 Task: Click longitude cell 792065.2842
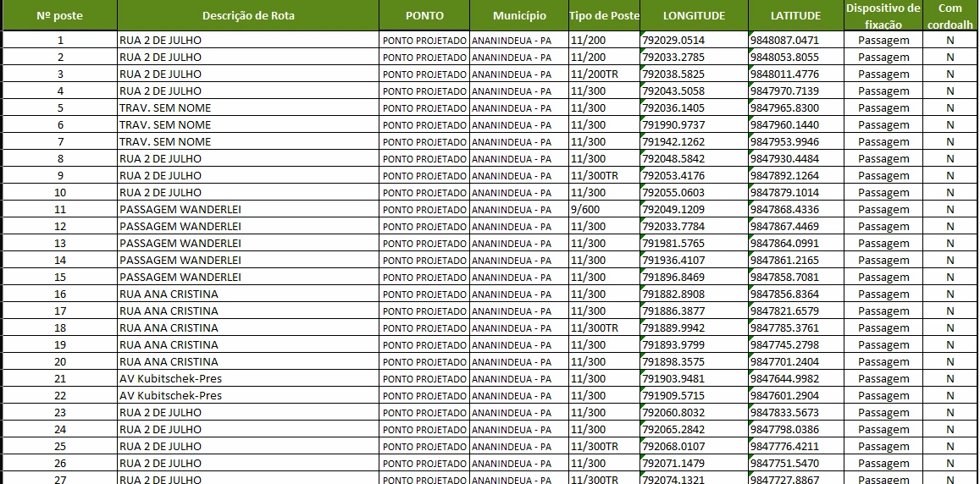(695, 429)
